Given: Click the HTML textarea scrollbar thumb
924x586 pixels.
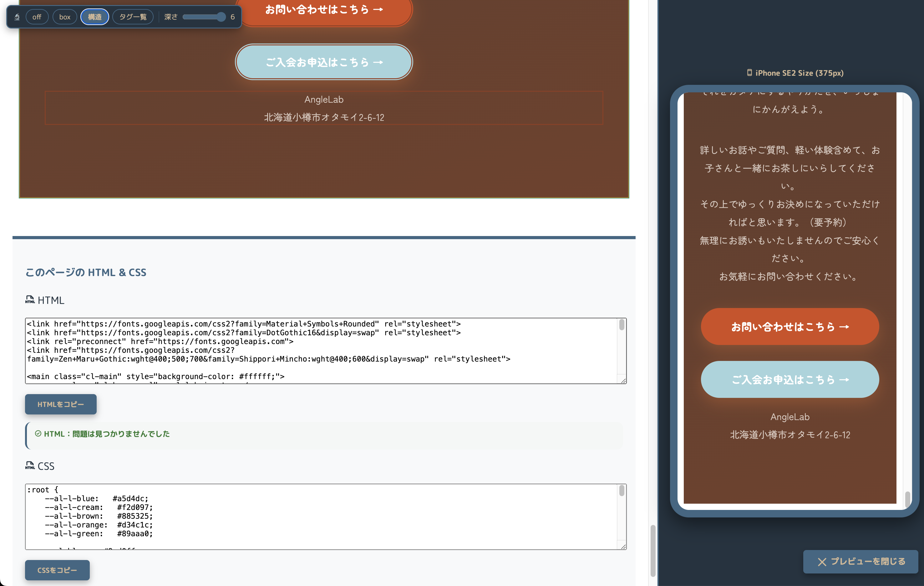Looking at the screenshot, I should [622, 325].
